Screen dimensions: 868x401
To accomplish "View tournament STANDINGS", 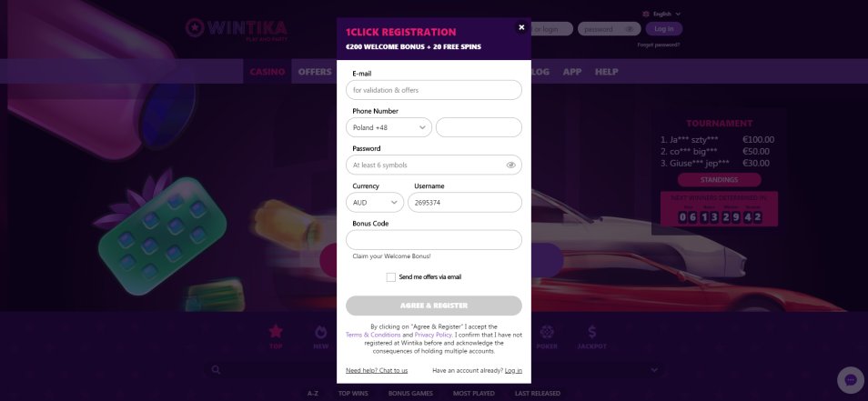I will click(719, 180).
